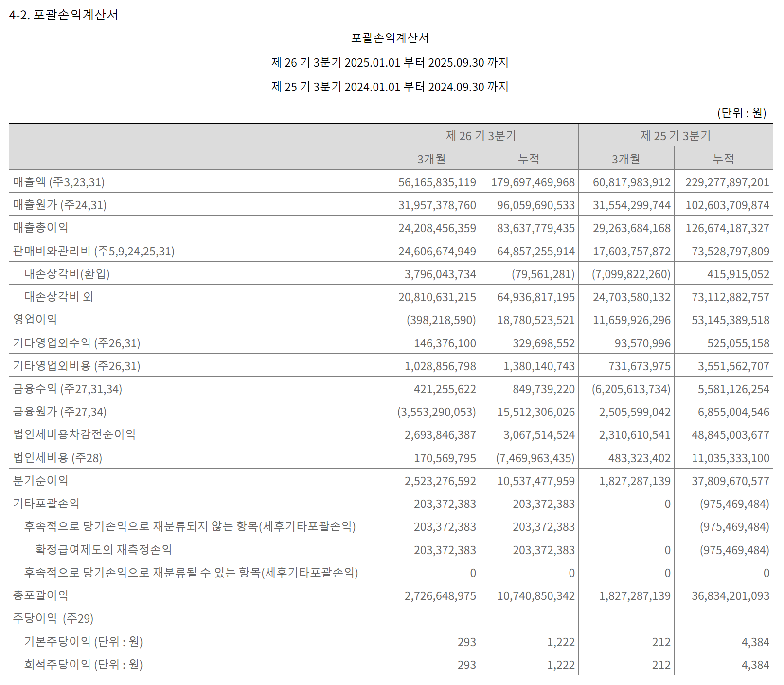Click the '분기순이익' row label
The height and width of the screenshot is (685, 784).
point(41,480)
